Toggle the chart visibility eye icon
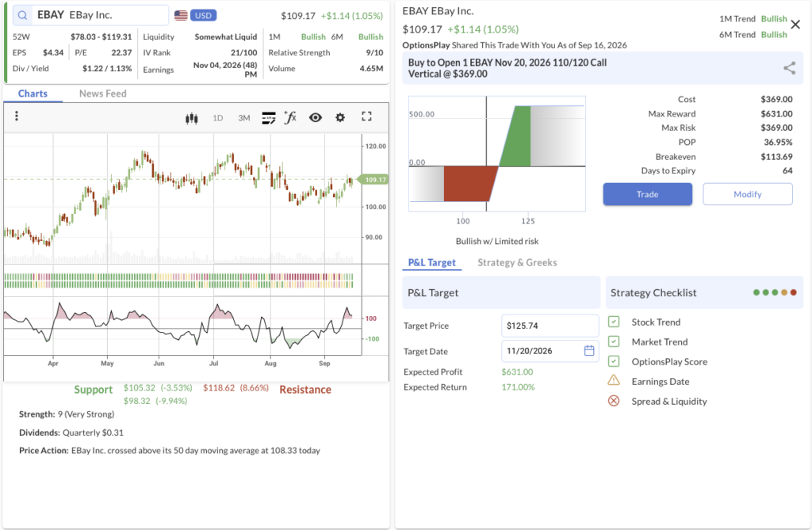812x530 pixels. [316, 117]
